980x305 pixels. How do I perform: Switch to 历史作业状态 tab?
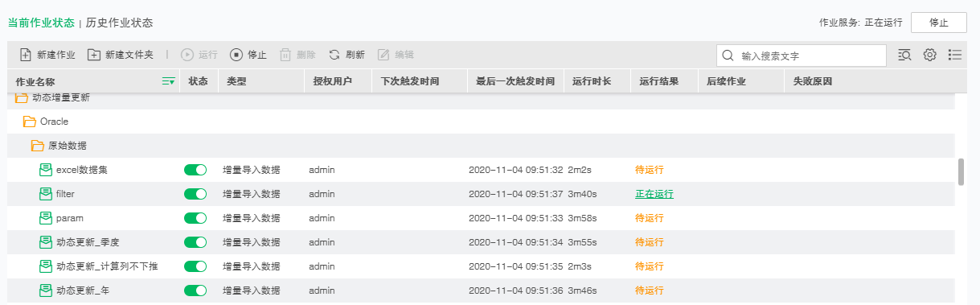(x=119, y=23)
